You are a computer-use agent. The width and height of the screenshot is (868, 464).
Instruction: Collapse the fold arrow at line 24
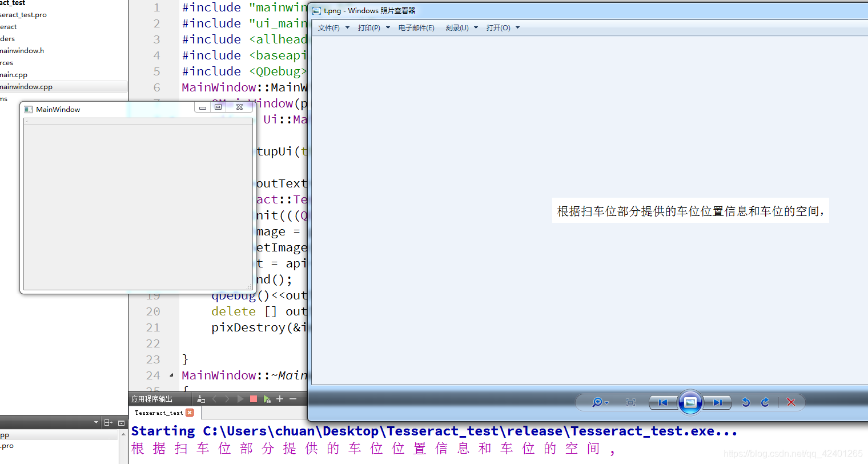click(x=172, y=375)
